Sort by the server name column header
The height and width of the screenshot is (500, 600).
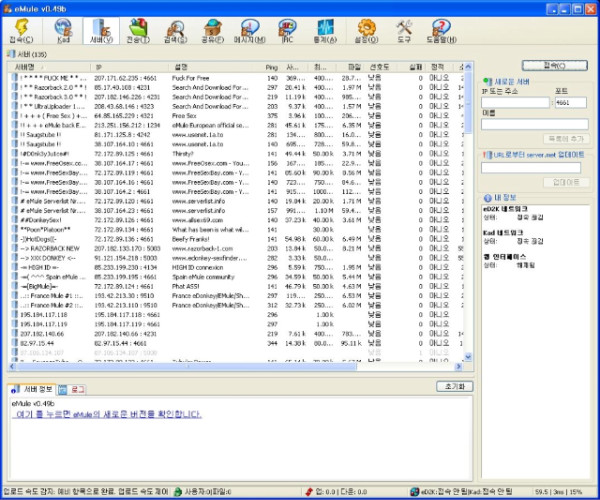(x=49, y=67)
